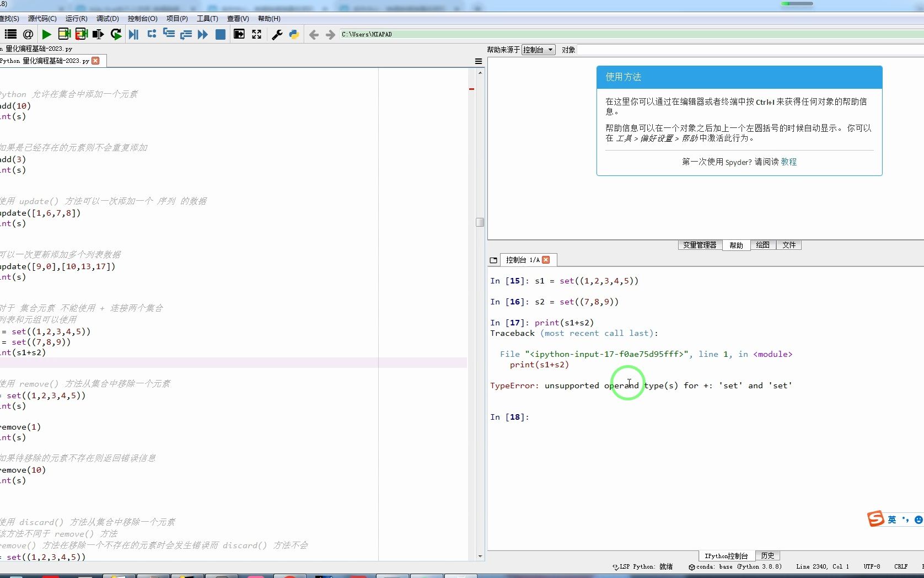Open the input method emoji panel
924x578 pixels.
pyautogui.click(x=918, y=520)
